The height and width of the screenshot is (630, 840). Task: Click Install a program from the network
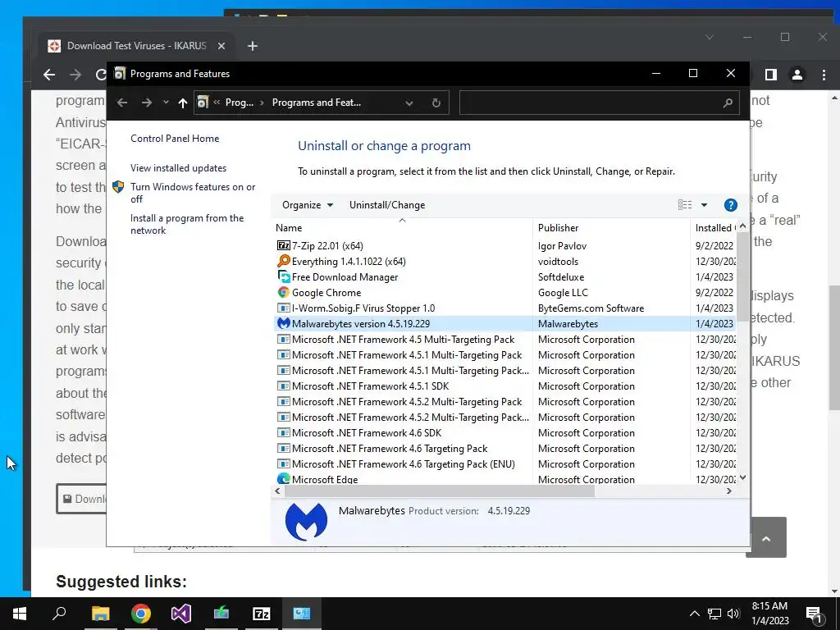tap(187, 224)
